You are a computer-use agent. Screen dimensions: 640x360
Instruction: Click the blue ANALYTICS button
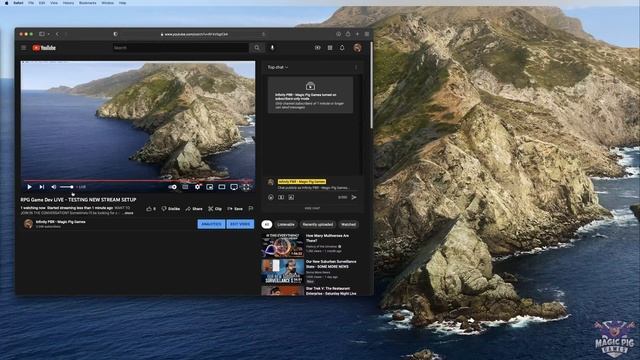click(211, 224)
